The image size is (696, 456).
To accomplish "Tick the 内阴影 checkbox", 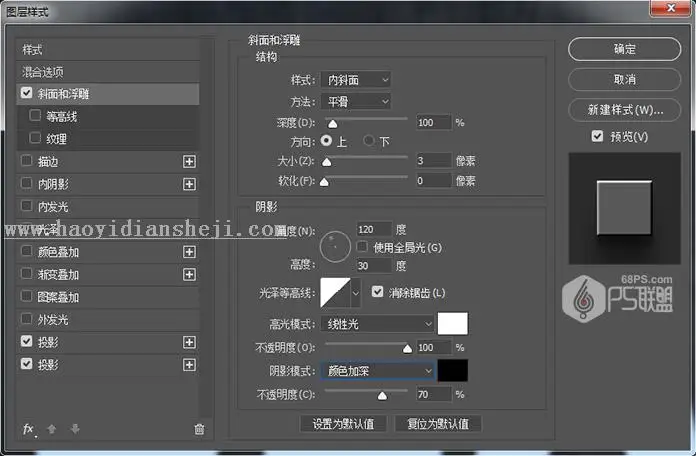I will click(27, 183).
